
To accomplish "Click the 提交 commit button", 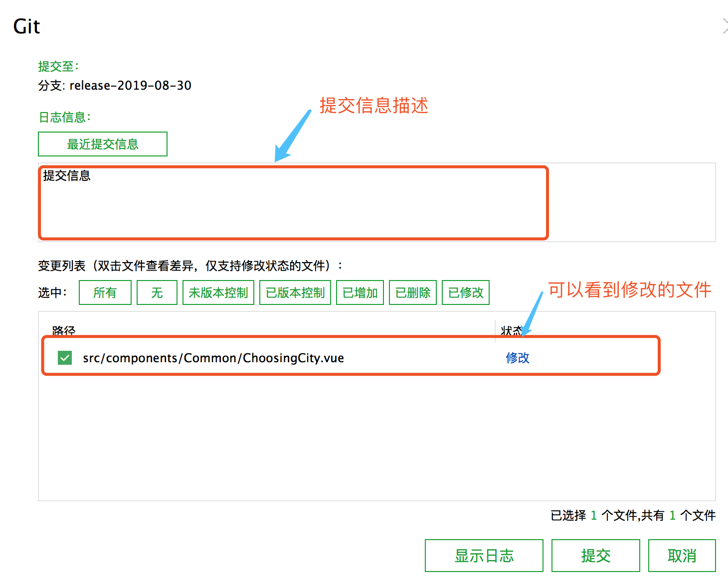I will point(596,556).
